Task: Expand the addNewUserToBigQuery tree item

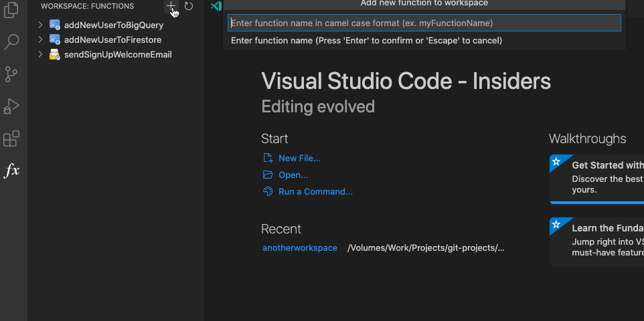Action: [x=40, y=25]
